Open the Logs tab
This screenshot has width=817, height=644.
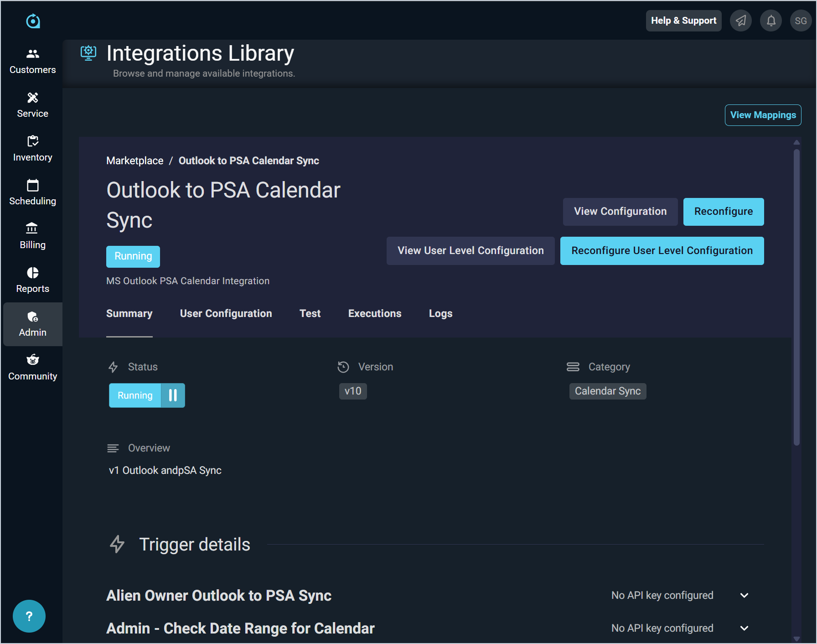point(440,314)
